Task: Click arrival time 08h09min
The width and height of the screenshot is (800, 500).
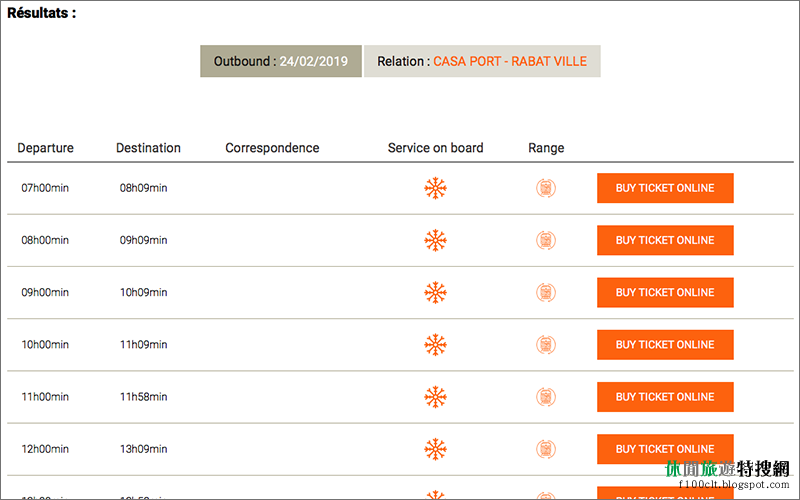Action: click(143, 188)
